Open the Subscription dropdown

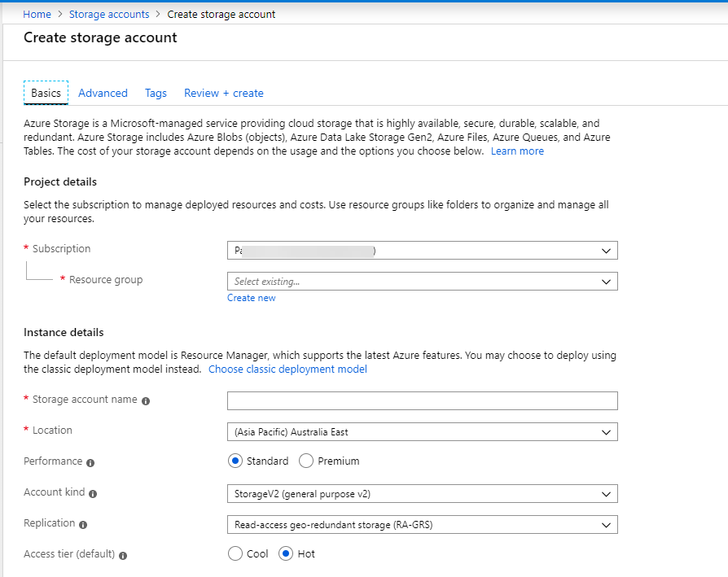point(422,251)
